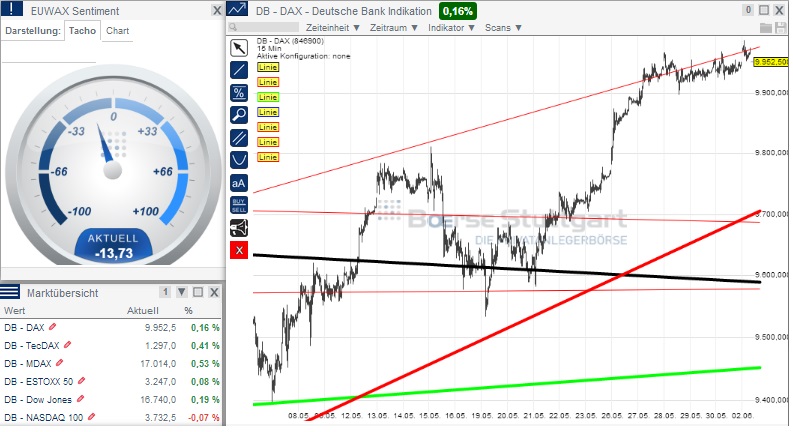Click the sentiment gauge needle hub
Screen dimensions: 793x432
coord(113,170)
